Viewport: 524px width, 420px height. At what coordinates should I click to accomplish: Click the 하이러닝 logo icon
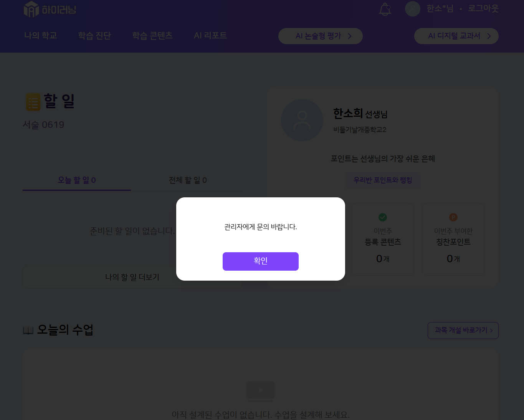[31, 9]
